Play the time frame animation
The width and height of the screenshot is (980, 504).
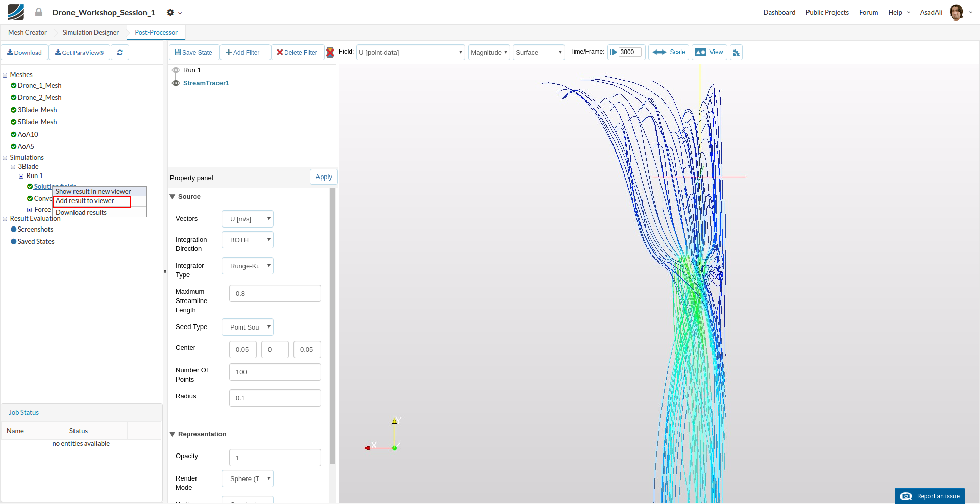614,52
